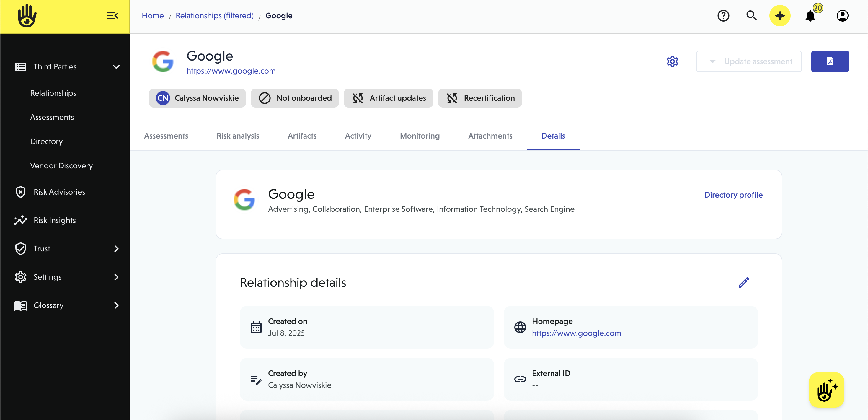Viewport: 868px width, 420px height.
Task: Open the yellow sparkle AI assistant icon
Action: pyautogui.click(x=780, y=16)
